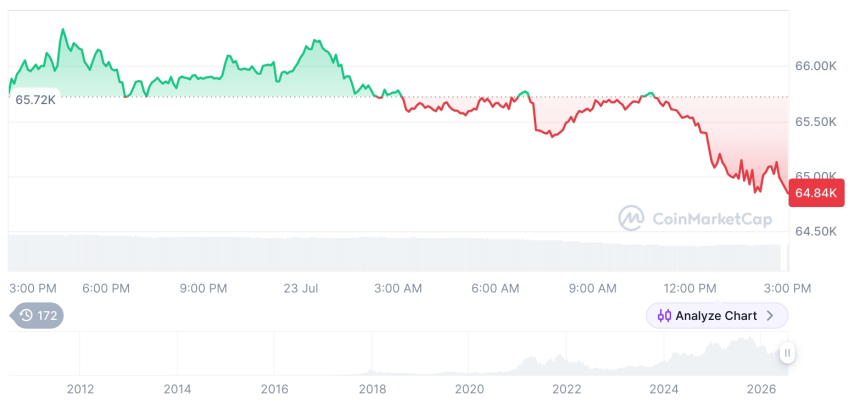Viewport: 860px width, 401px height.
Task: Click the clock icon beside 172
Action: point(26,316)
